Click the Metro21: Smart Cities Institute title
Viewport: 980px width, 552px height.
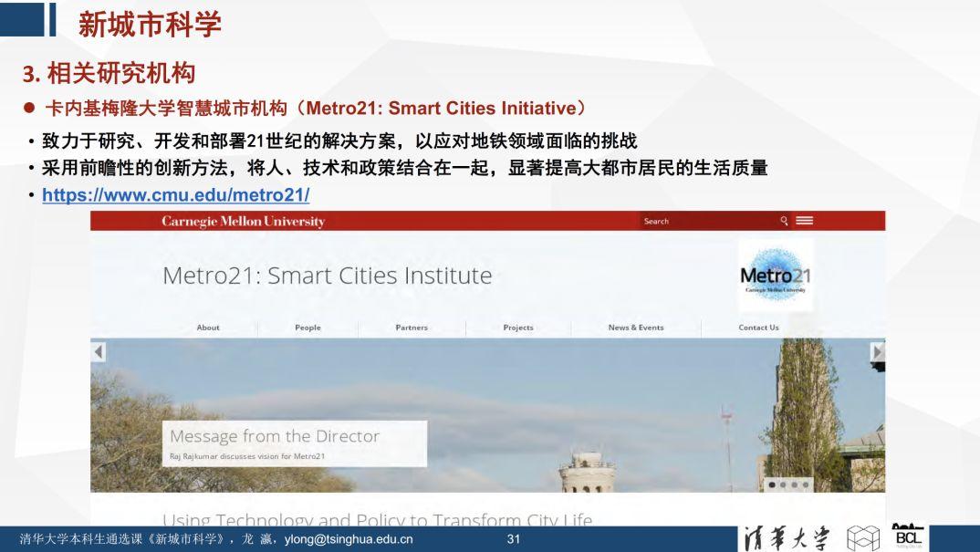(327, 276)
